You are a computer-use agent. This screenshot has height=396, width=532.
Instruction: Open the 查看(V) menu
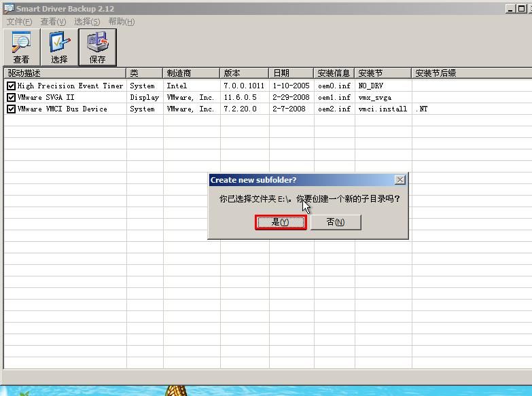pos(53,22)
